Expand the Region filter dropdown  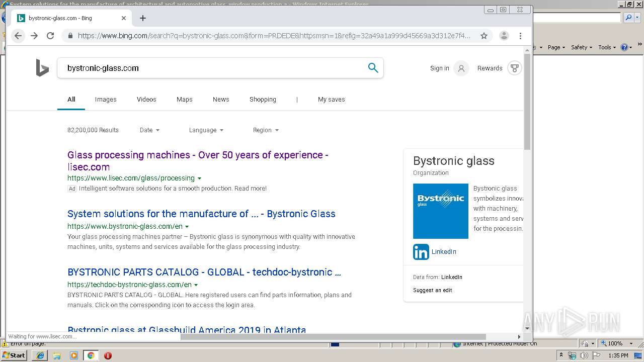pyautogui.click(x=266, y=130)
